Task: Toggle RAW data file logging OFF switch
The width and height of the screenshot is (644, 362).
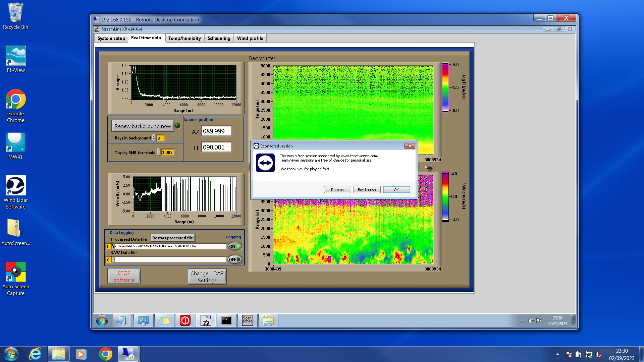Action: coord(234,259)
